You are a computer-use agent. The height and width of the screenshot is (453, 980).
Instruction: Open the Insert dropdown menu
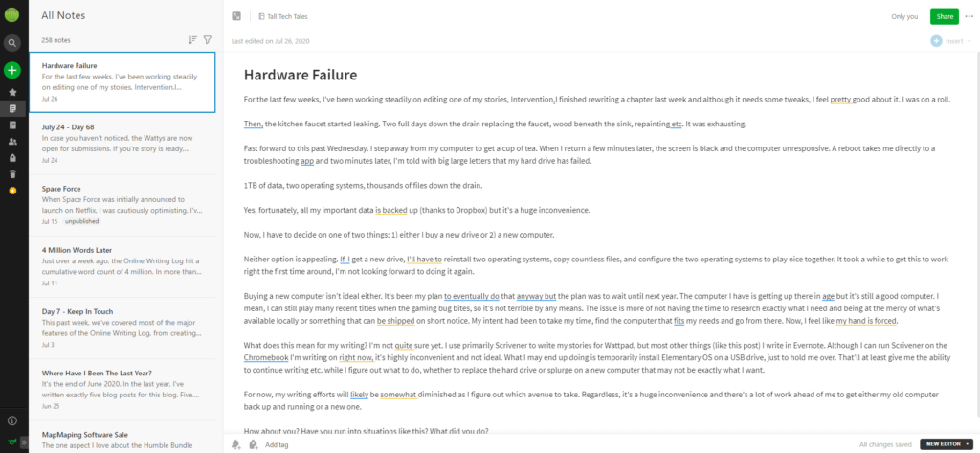pos(950,41)
